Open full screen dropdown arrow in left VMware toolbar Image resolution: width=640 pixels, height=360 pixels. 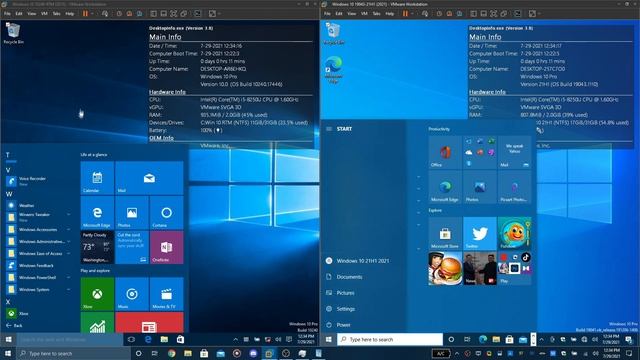(x=219, y=13)
